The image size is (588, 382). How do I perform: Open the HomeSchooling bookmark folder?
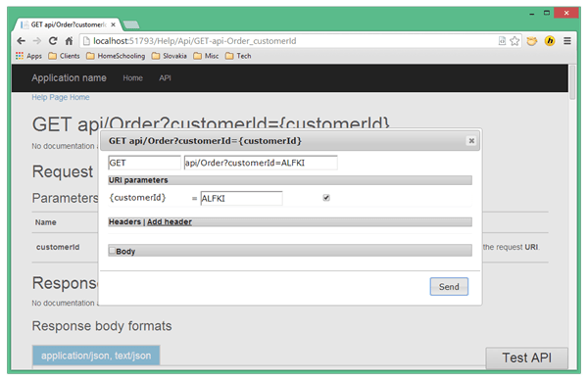point(116,56)
